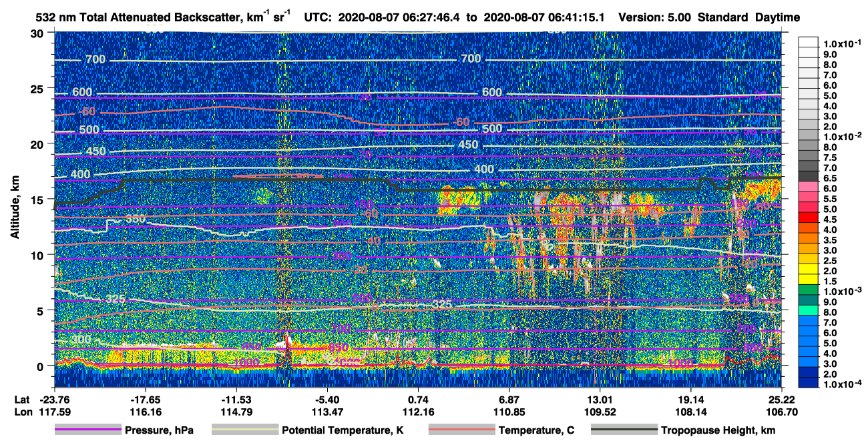Click the 'UTC:' label in the title
Image resolution: width=868 pixels, height=445 pixels.
(x=318, y=17)
